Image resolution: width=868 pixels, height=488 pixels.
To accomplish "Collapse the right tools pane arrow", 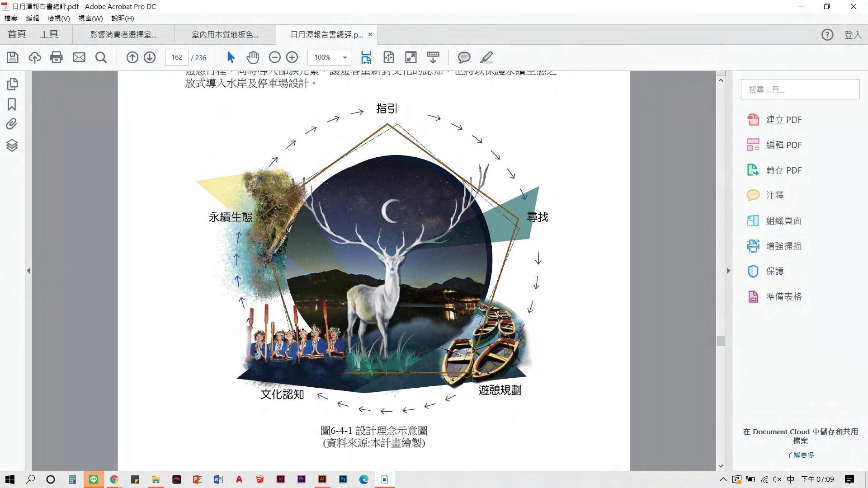I will pos(728,271).
